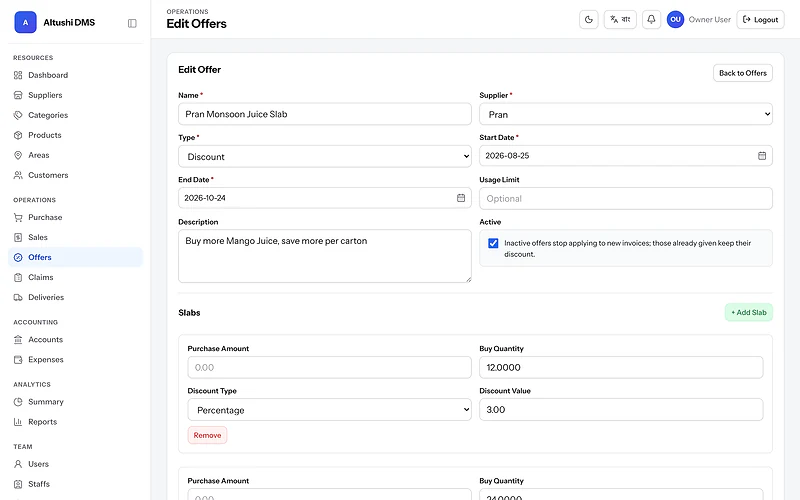Image resolution: width=800 pixels, height=500 pixels.
Task: Select Claims in the sidebar
Action: [76, 277]
